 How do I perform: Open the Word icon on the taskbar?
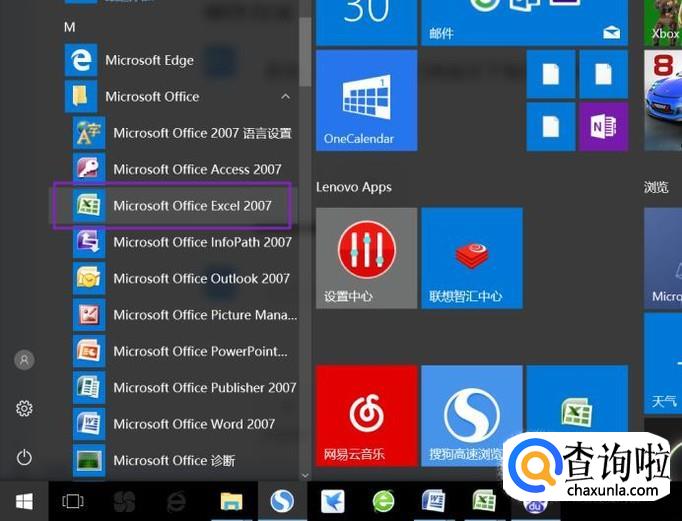pos(434,501)
